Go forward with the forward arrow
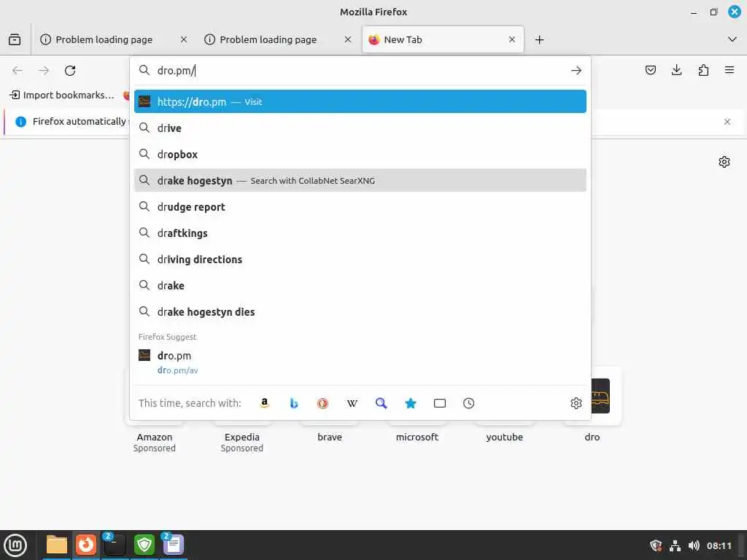Screen dimensions: 747x560 point(44,71)
